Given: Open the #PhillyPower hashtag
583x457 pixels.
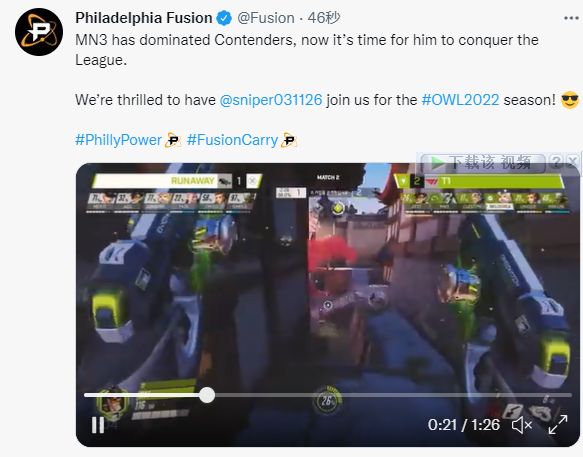Looking at the screenshot, I should pyautogui.click(x=118, y=140).
